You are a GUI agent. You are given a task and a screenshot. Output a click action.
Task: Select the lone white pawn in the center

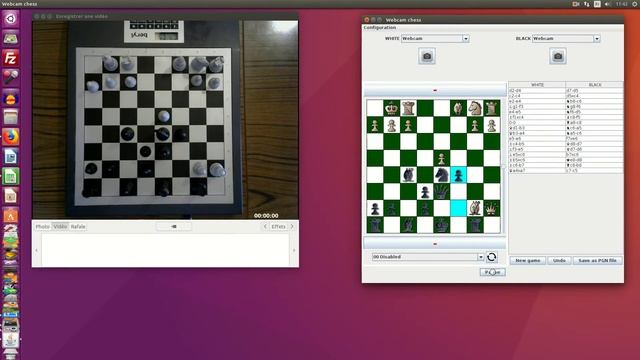tap(442, 158)
